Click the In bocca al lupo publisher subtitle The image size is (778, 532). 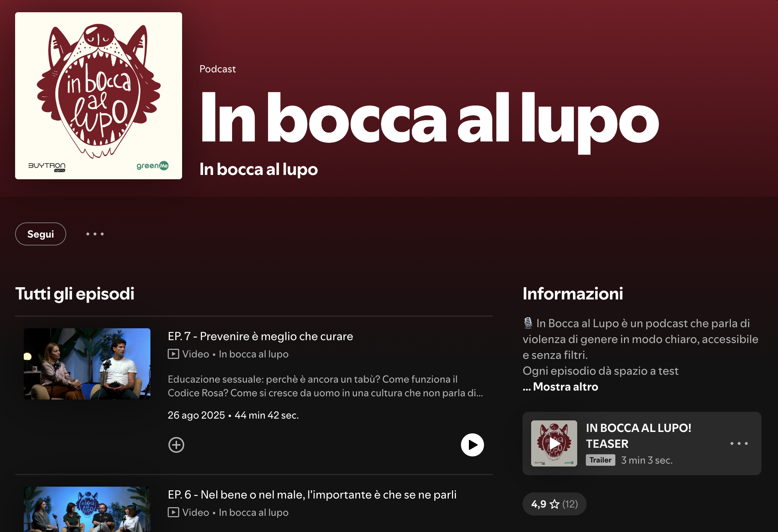pyautogui.click(x=259, y=169)
